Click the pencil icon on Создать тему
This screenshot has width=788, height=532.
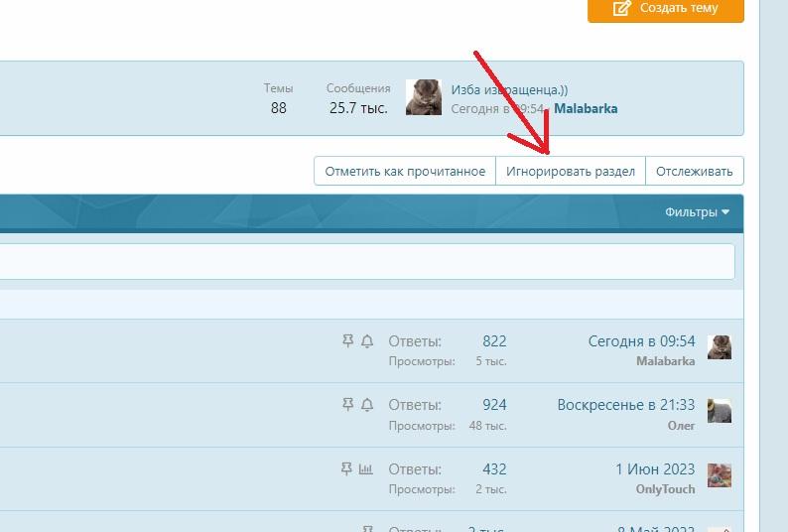622,8
